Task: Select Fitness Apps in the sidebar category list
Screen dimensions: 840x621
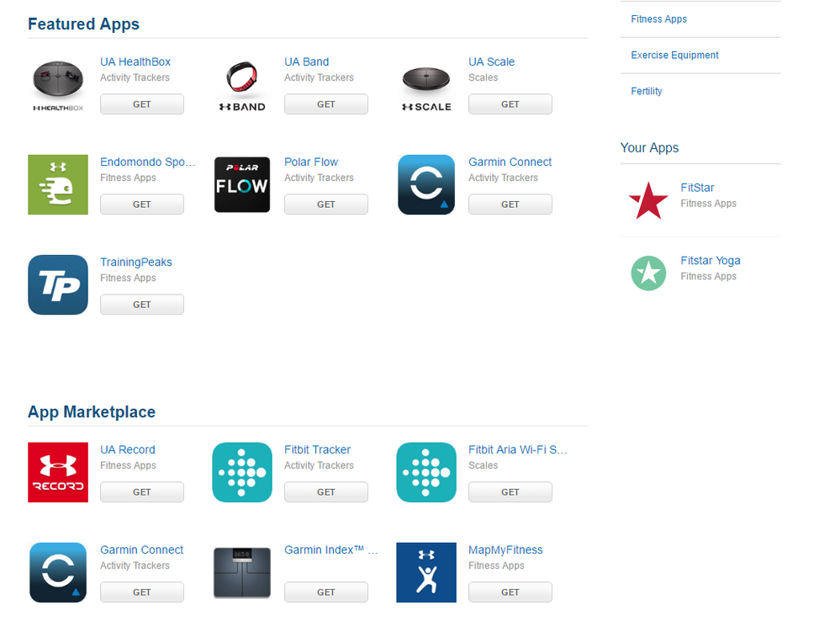Action: click(659, 19)
